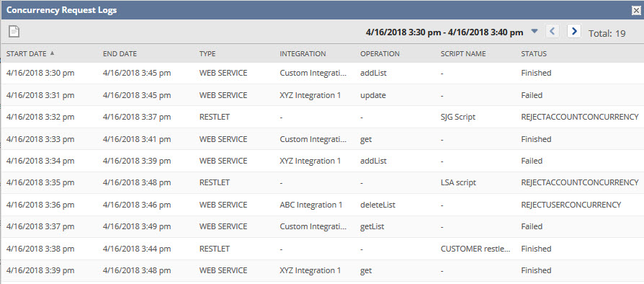The width and height of the screenshot is (644, 284).
Task: Sort by TYPE column header
Action: coord(207,54)
